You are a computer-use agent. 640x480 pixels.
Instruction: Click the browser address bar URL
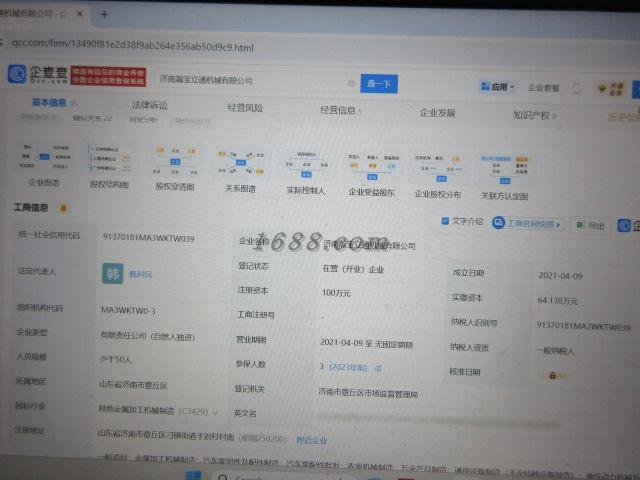tap(132, 45)
